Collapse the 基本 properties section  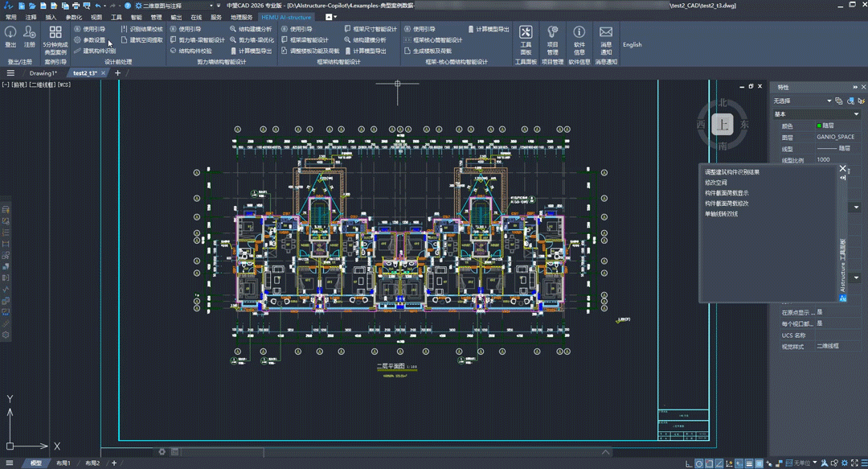coord(856,114)
